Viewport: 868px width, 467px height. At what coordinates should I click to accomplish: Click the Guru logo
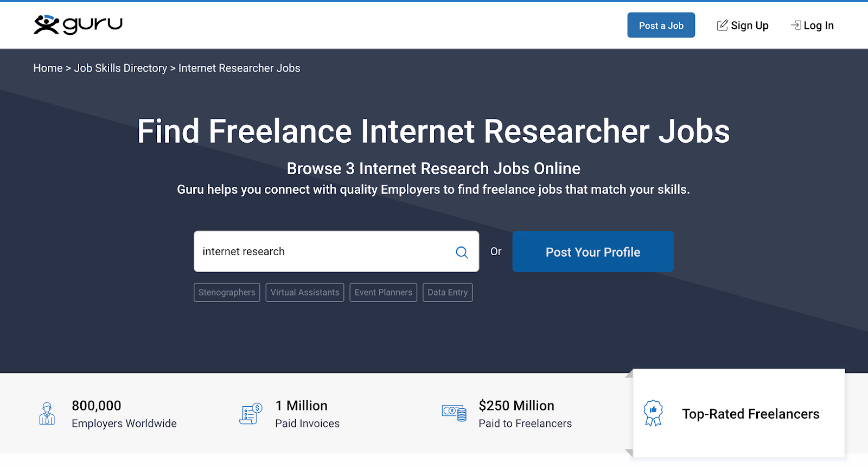pyautogui.click(x=78, y=25)
